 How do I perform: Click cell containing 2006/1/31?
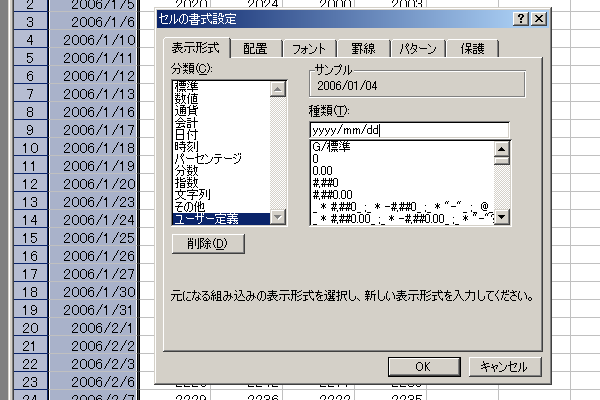tap(93, 310)
